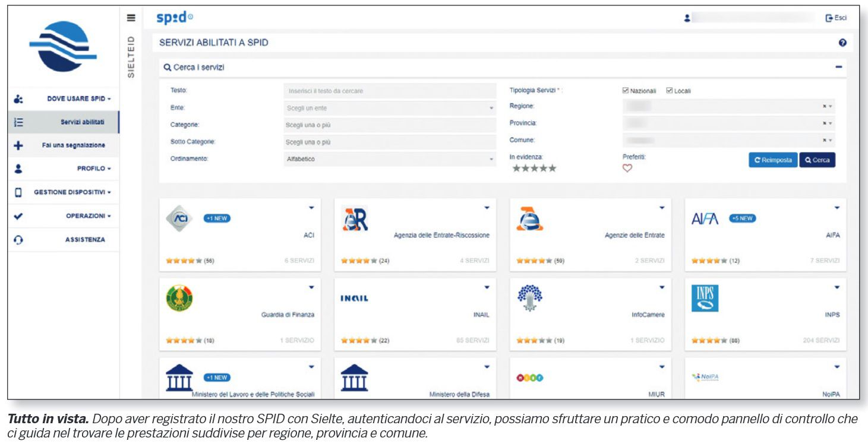Image resolution: width=868 pixels, height=444 pixels.
Task: Expand the INPS card arrow
Action: (x=837, y=287)
